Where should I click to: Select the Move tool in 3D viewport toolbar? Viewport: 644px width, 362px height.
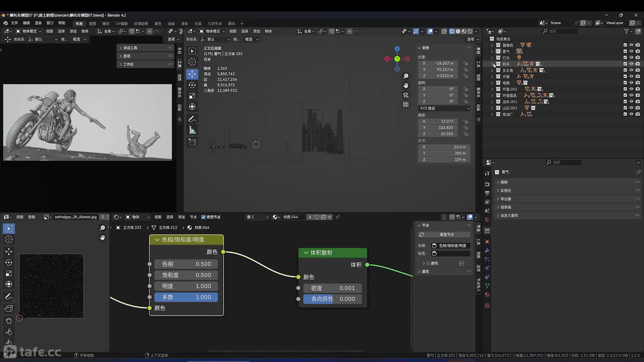[x=192, y=74]
